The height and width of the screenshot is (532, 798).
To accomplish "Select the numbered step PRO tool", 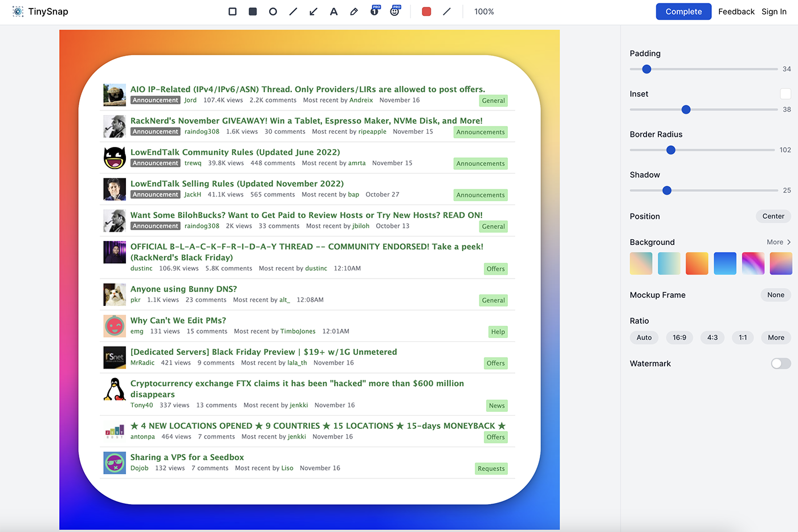I will 375,11.
